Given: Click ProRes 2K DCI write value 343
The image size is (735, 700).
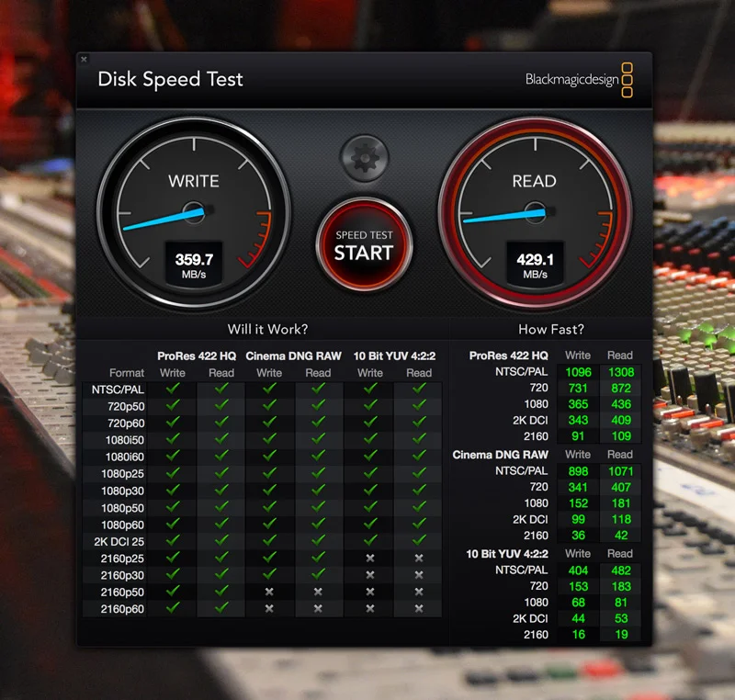Looking at the screenshot, I should [578, 420].
